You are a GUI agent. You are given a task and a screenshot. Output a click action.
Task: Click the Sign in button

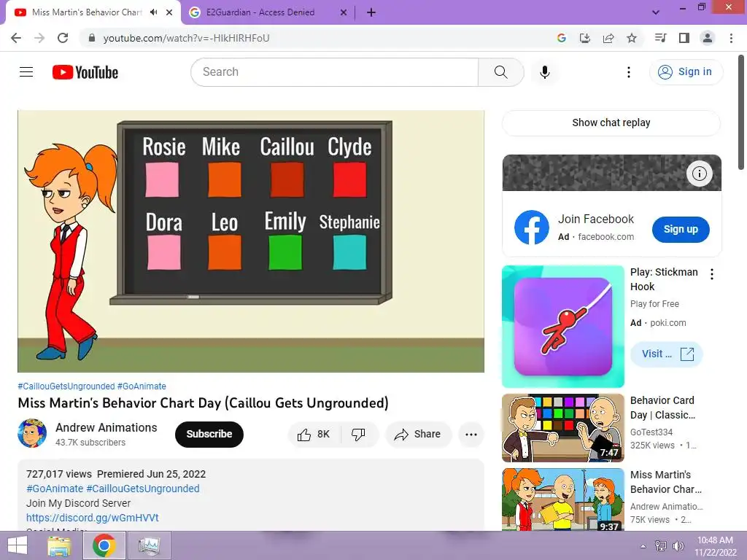686,72
